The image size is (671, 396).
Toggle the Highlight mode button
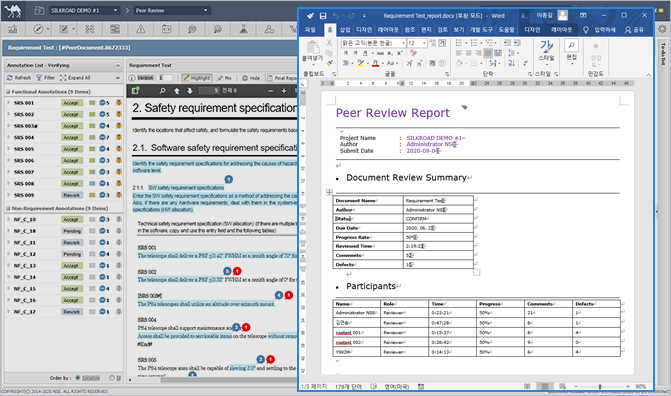tap(196, 78)
